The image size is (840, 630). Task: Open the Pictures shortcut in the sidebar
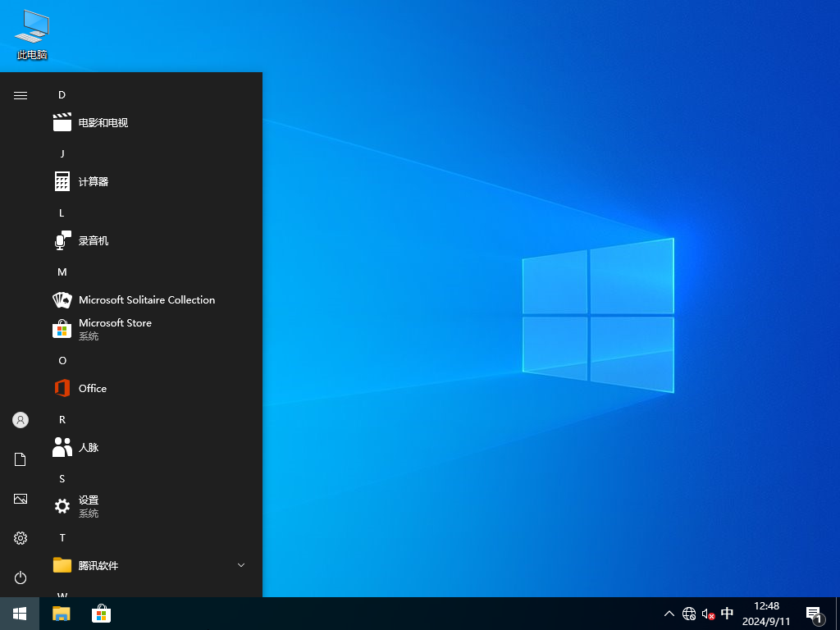(20, 499)
